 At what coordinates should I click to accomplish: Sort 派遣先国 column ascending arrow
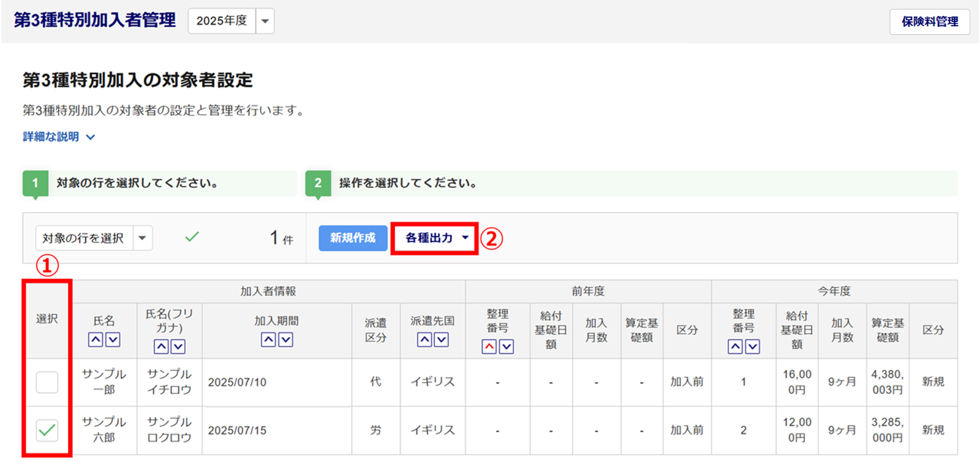coord(424,339)
